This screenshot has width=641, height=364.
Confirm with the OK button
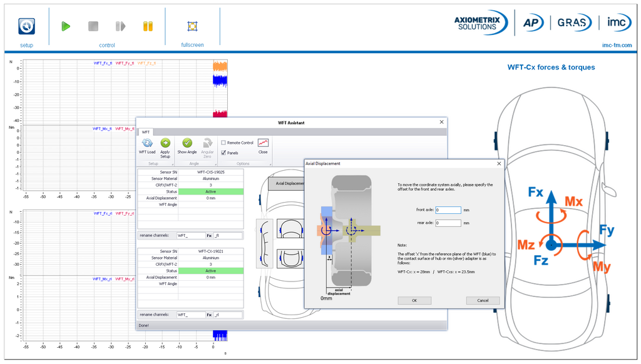(x=414, y=301)
